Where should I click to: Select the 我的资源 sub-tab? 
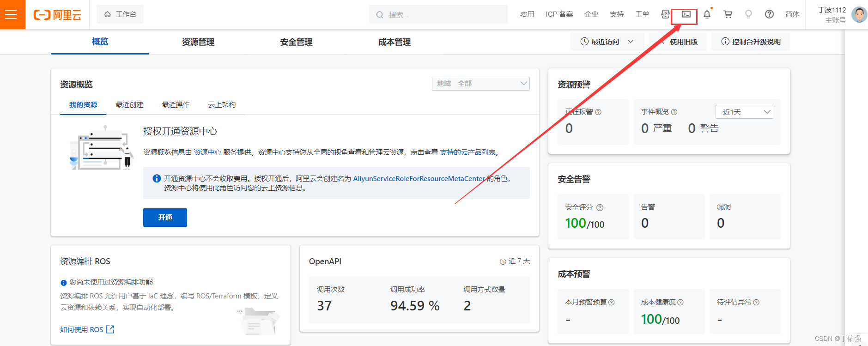point(83,105)
